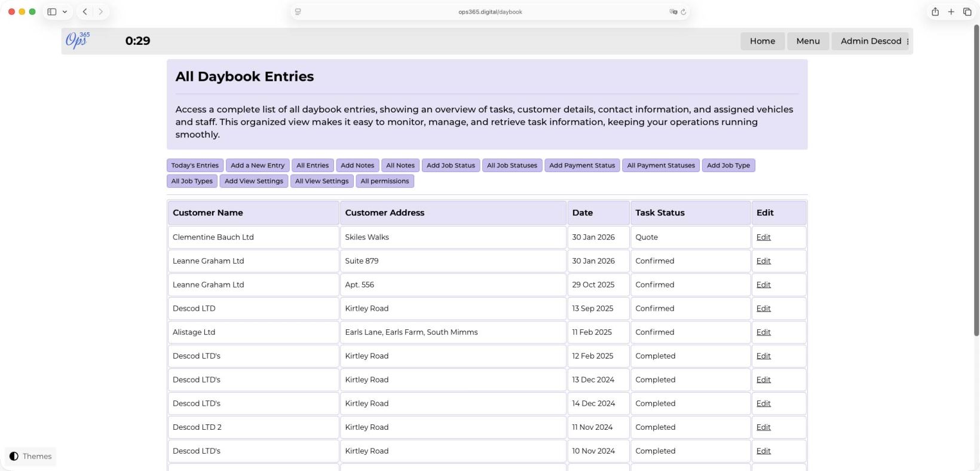Toggle the Safari sidebar icon
980x471 pixels.
pos(52,12)
